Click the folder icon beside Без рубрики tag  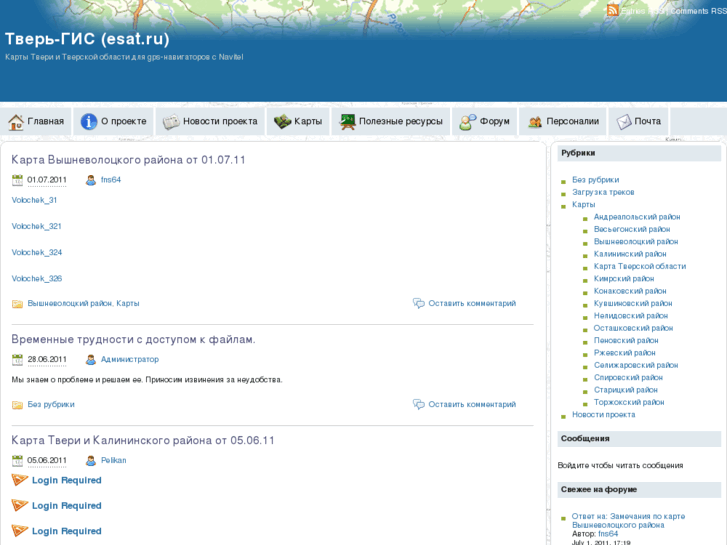(17, 405)
